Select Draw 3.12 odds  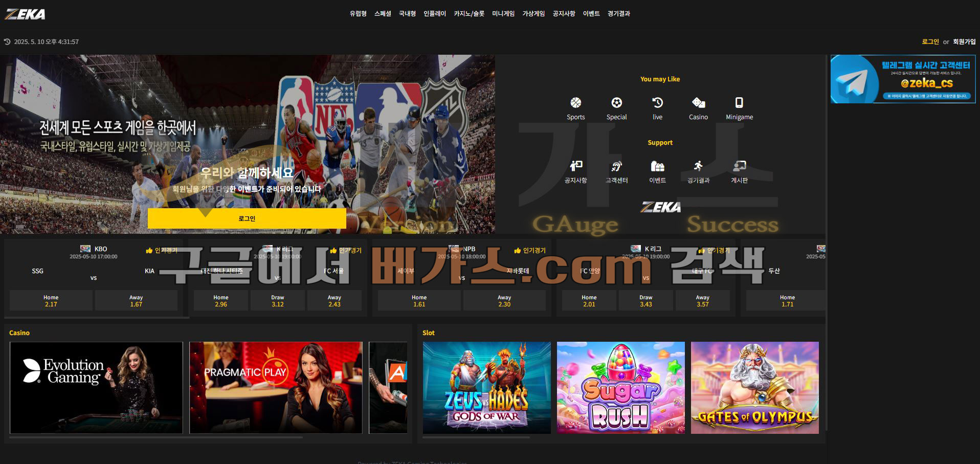pos(278,300)
